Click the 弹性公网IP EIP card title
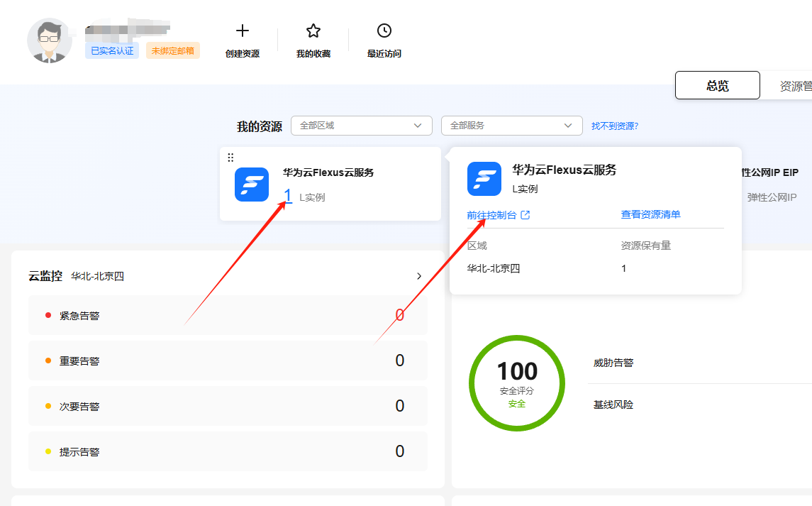The width and height of the screenshot is (812, 506). [770, 172]
